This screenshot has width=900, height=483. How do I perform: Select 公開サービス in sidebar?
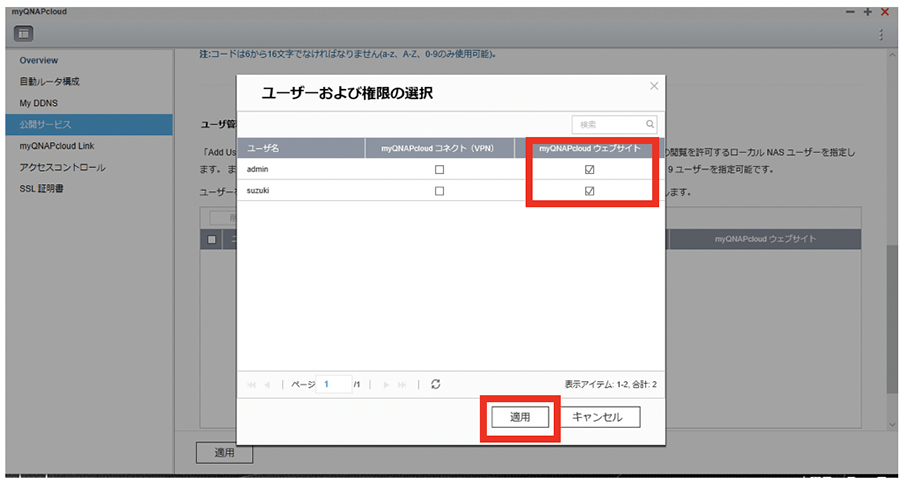pyautogui.click(x=89, y=125)
